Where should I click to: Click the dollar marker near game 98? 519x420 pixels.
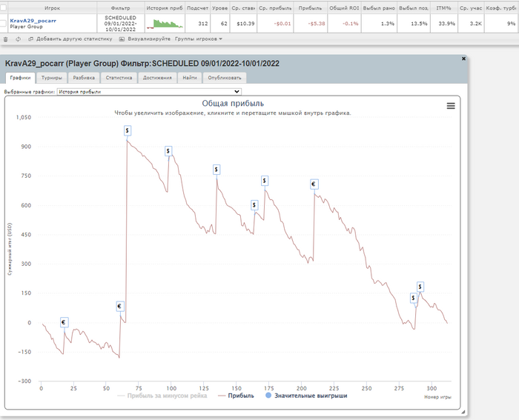(168, 151)
